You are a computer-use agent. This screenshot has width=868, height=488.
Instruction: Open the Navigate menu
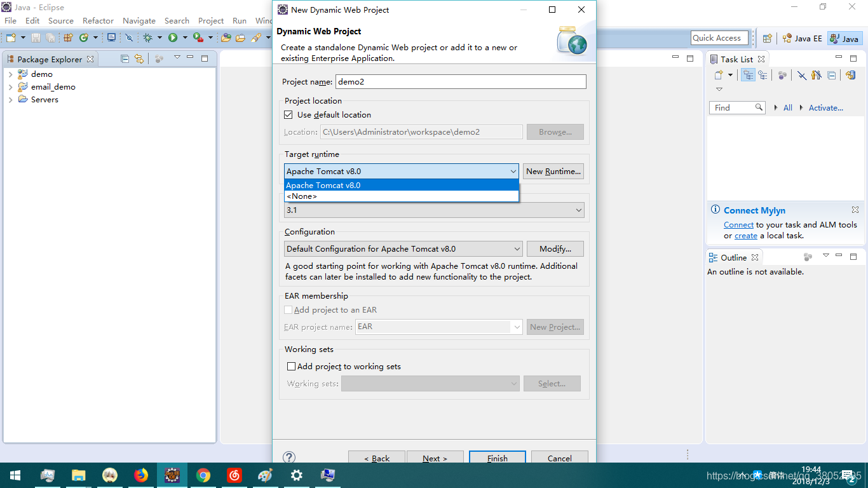pyautogui.click(x=139, y=20)
